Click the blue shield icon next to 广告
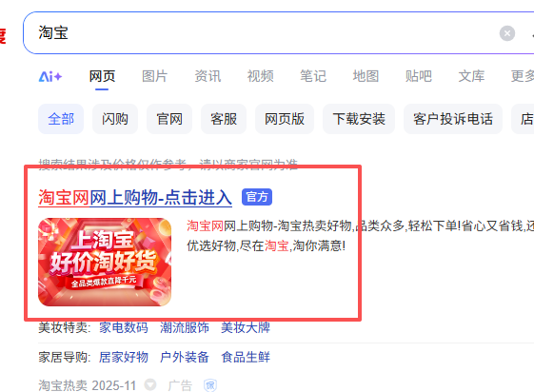 pyautogui.click(x=210, y=385)
